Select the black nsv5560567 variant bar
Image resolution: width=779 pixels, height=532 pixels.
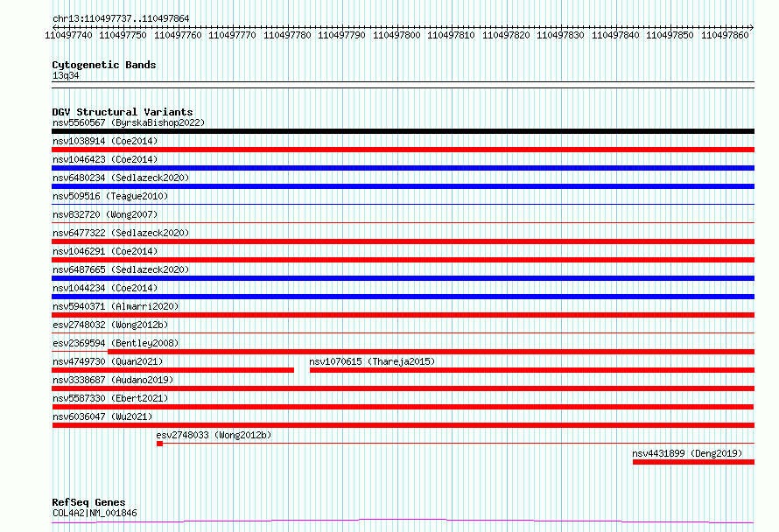point(403,131)
